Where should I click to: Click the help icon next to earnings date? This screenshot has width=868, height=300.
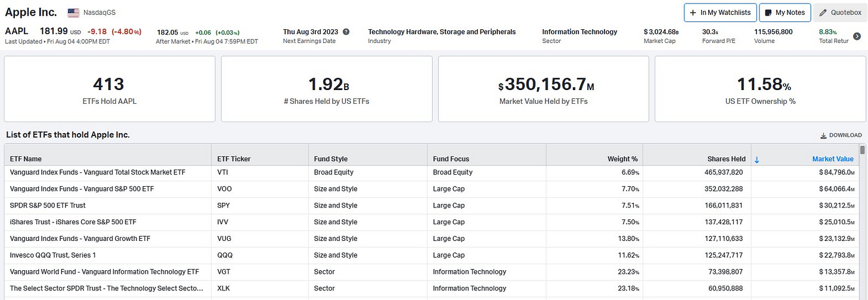(346, 32)
